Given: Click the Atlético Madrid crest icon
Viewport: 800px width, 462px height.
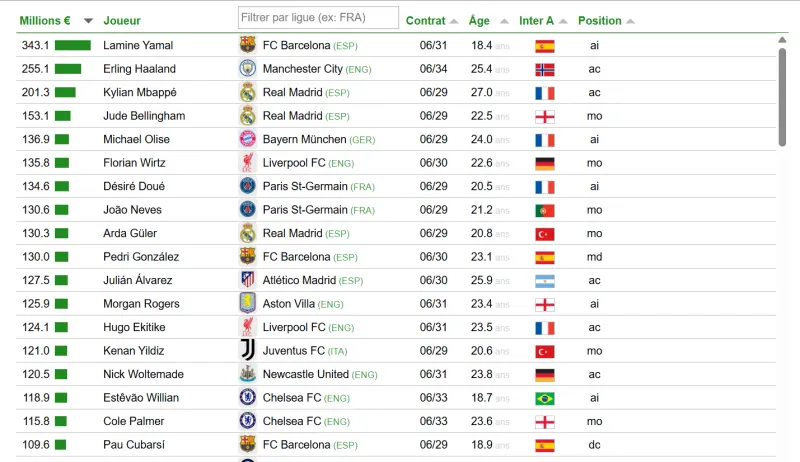Looking at the screenshot, I should 247,279.
